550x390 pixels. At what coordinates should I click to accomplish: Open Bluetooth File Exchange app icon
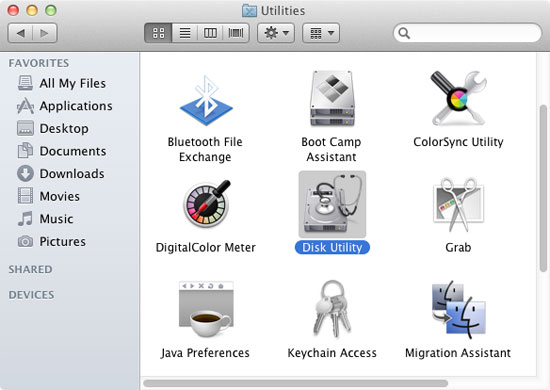206,101
